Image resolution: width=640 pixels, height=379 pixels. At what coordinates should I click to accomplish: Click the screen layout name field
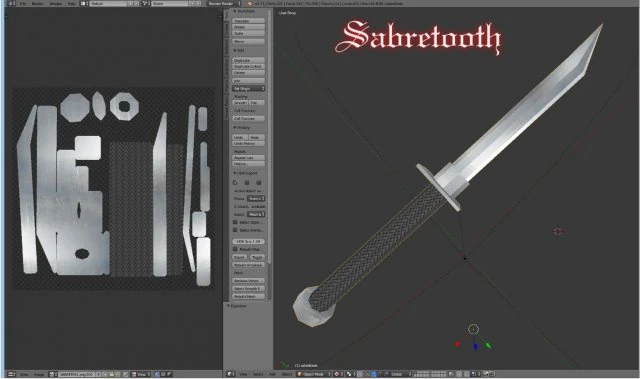tap(108, 4)
